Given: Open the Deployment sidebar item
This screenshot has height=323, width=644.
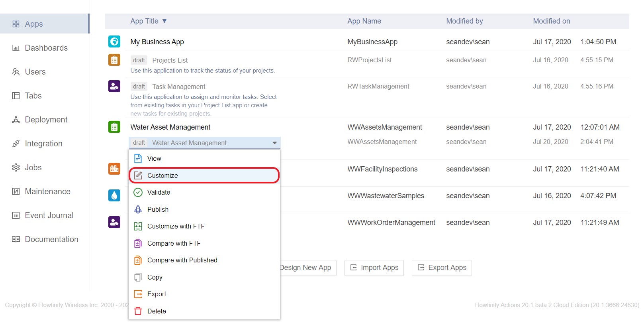Looking at the screenshot, I should 46,120.
